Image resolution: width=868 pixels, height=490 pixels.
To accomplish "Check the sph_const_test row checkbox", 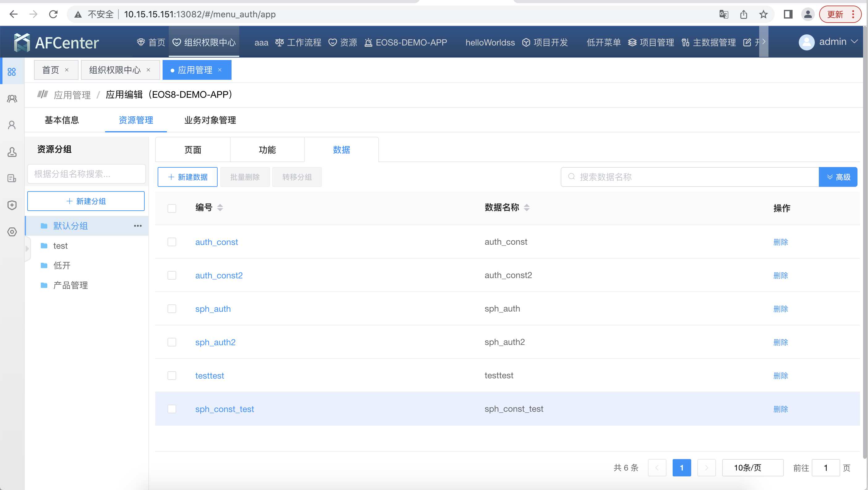I will pyautogui.click(x=172, y=409).
